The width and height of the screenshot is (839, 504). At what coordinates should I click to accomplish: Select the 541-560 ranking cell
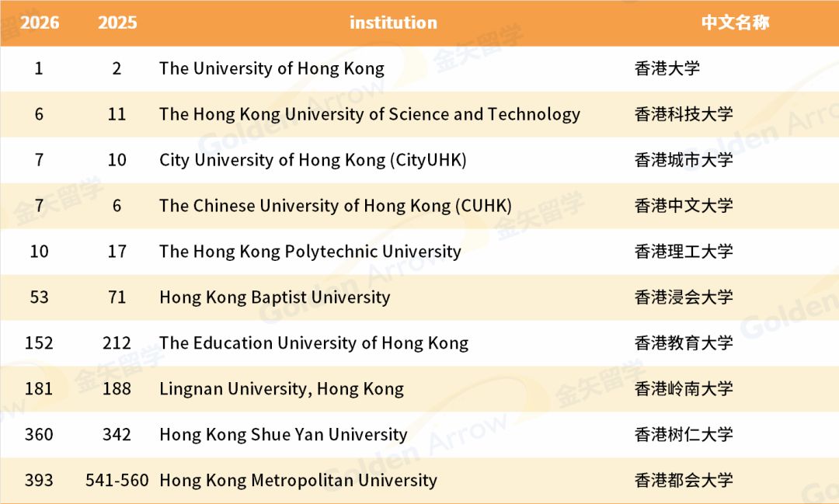click(x=117, y=481)
